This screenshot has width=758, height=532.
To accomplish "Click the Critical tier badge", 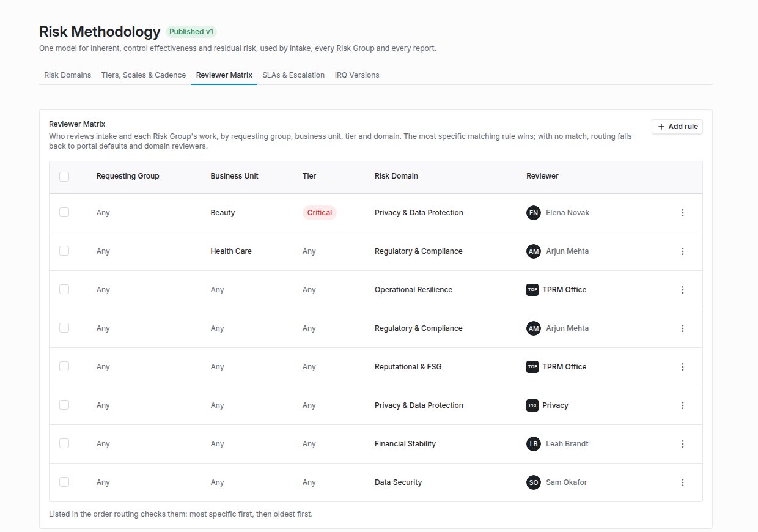I will point(320,213).
